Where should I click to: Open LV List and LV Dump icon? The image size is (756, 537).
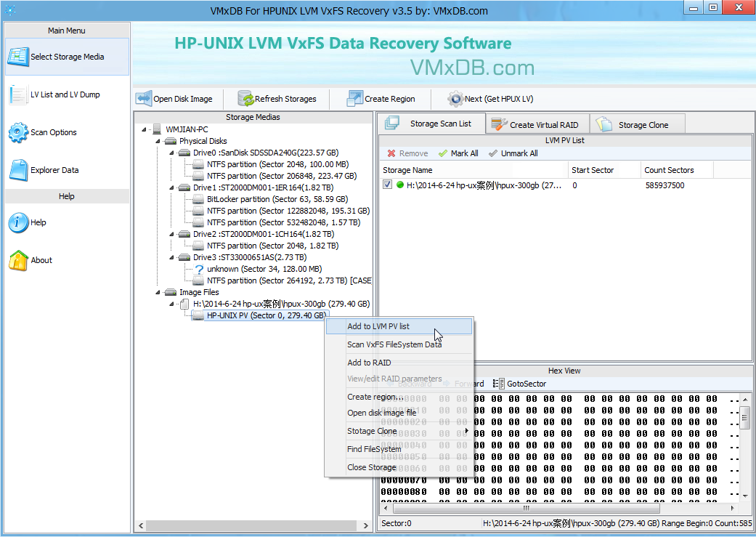[18, 94]
